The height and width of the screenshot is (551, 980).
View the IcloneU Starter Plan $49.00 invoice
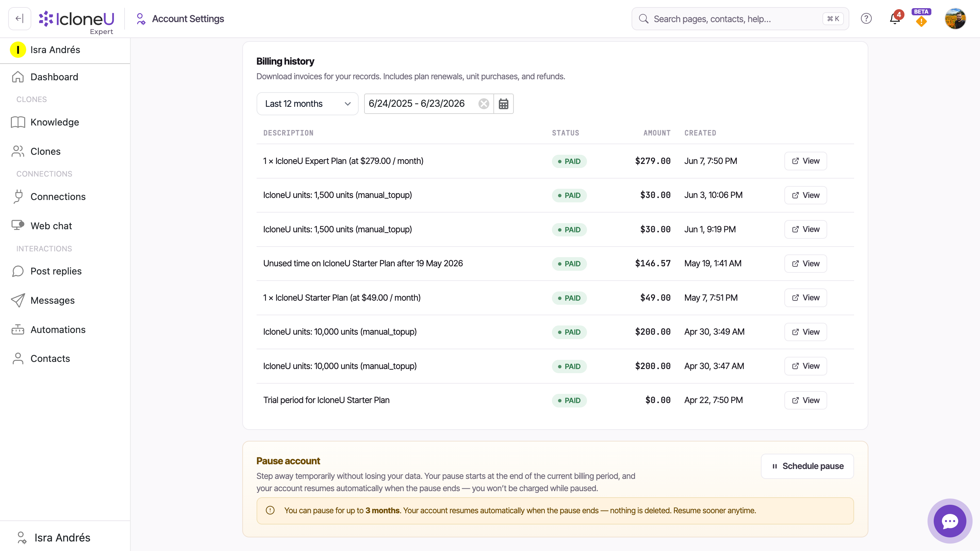point(805,298)
